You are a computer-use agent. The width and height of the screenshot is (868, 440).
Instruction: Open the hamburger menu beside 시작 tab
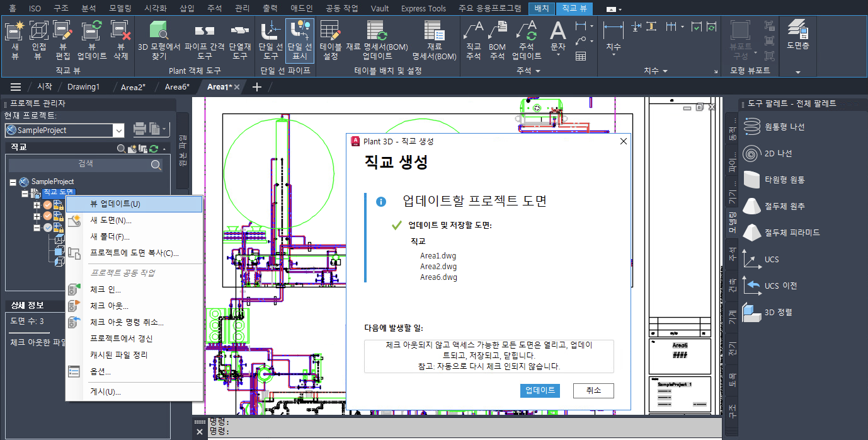pyautogui.click(x=16, y=87)
